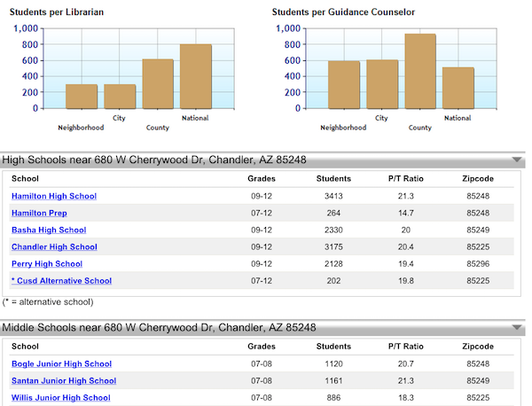Image resolution: width=532 pixels, height=406 pixels.
Task: Select grades 07-12 in Hamilton Prep row
Action: (262, 213)
